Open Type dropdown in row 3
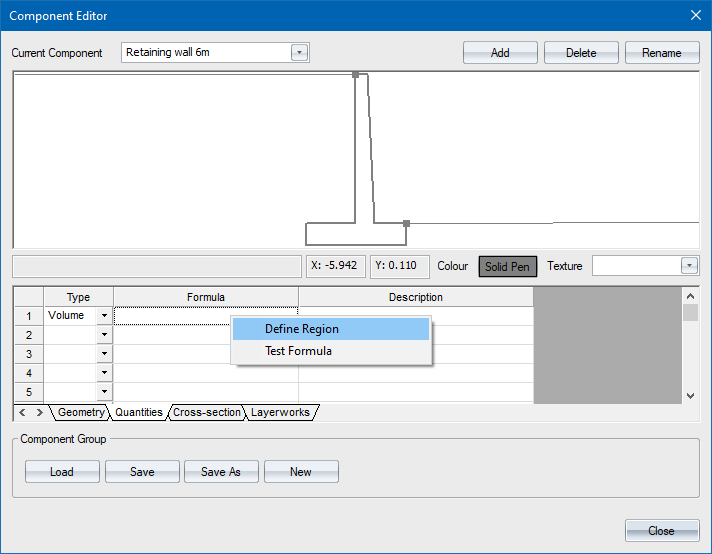This screenshot has height=554, width=712. click(x=104, y=354)
